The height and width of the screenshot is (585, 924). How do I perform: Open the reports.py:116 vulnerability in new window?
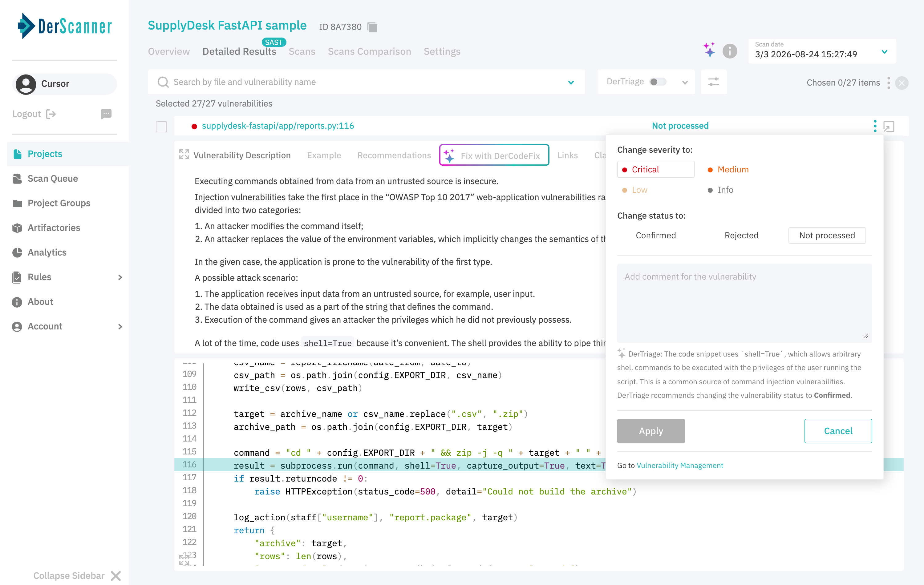coord(889,126)
